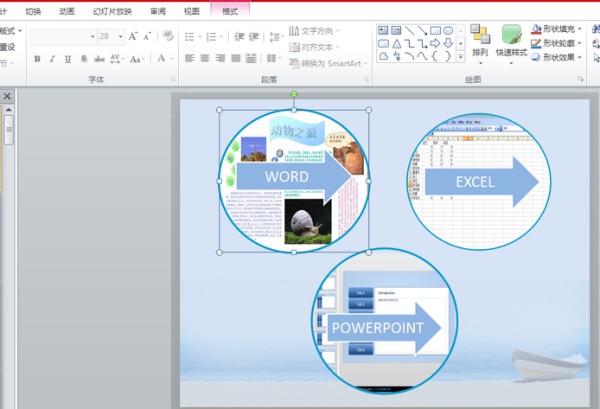This screenshot has height=409, width=600.
Task: Click the increase font size icon
Action: (133, 36)
